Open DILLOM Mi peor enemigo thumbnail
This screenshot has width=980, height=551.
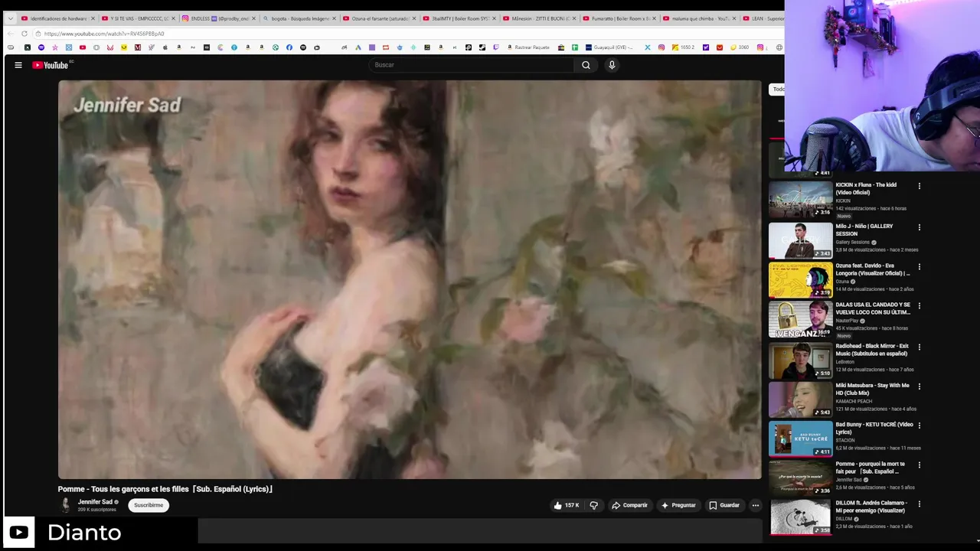[x=800, y=517]
